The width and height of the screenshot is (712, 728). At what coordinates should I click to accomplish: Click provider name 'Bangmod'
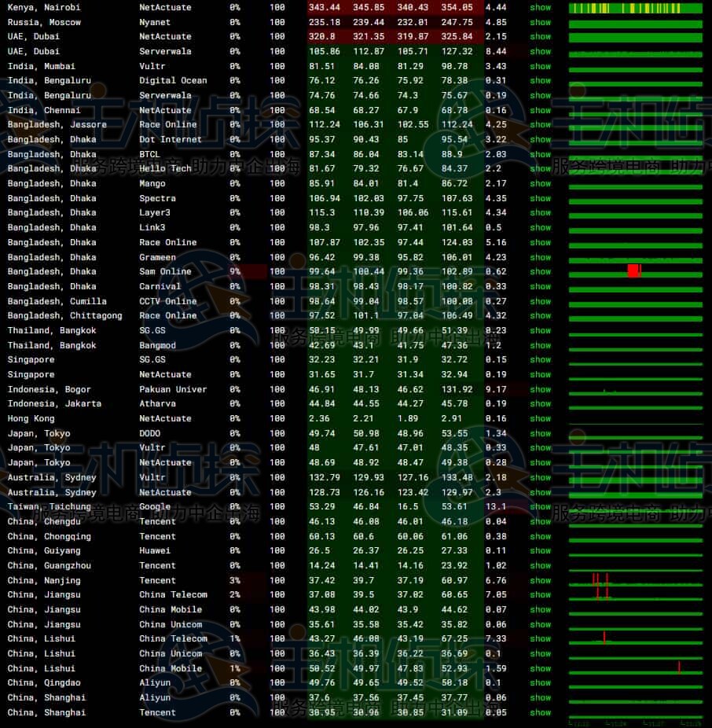click(157, 345)
